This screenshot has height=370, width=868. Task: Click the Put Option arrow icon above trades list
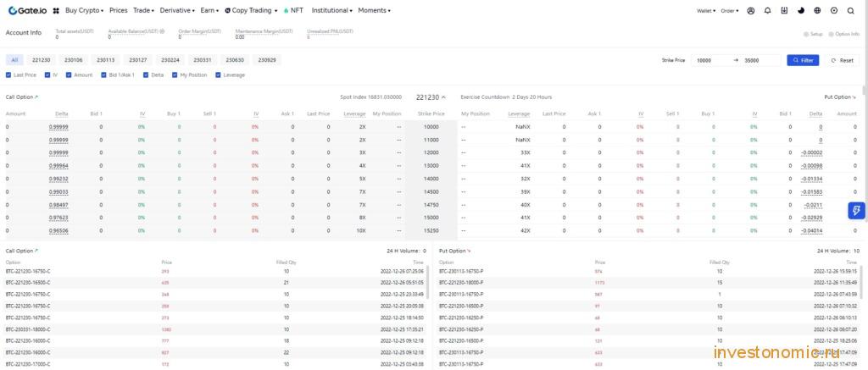[469, 251]
